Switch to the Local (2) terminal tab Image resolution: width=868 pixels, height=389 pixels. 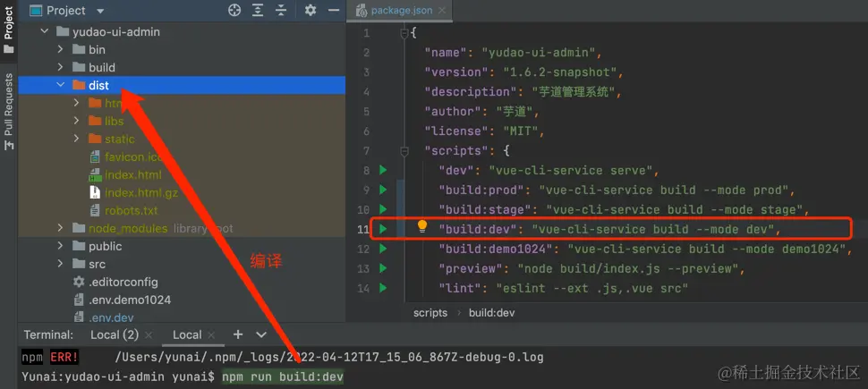point(114,334)
